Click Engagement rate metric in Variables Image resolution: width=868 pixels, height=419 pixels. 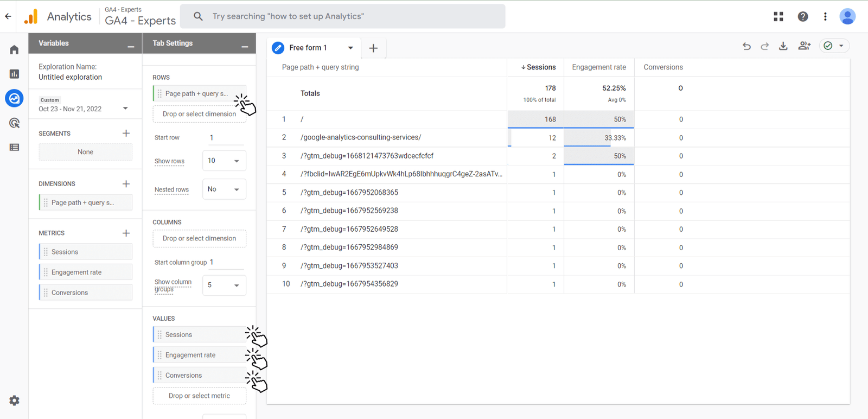86,272
